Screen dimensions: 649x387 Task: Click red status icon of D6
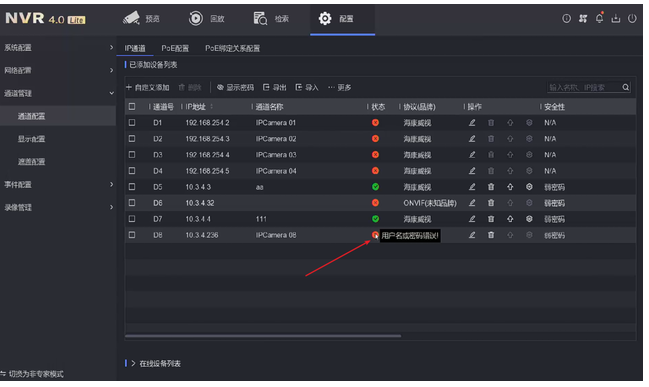click(375, 203)
